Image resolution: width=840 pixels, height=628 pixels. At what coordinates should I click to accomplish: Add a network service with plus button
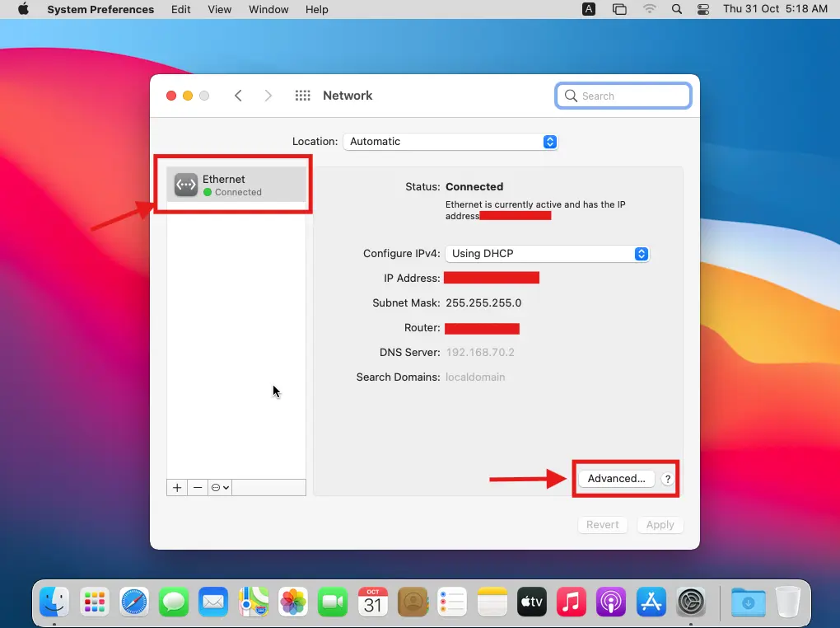(177, 488)
